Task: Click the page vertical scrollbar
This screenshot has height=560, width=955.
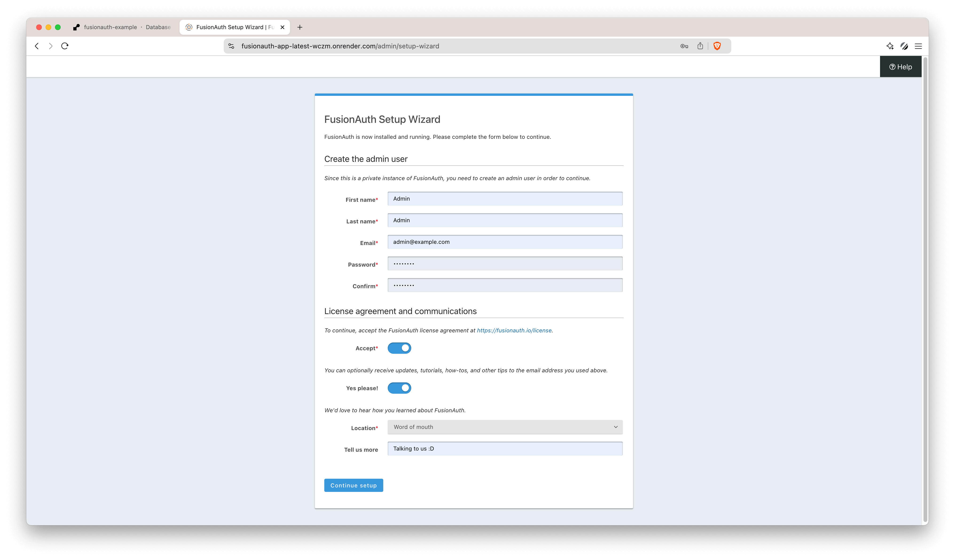Action: [x=925, y=290]
